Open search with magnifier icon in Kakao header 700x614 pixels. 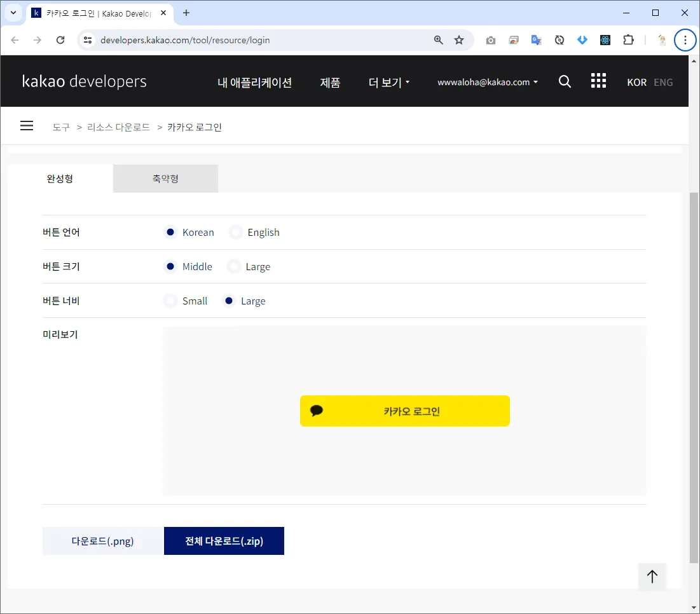coord(565,81)
